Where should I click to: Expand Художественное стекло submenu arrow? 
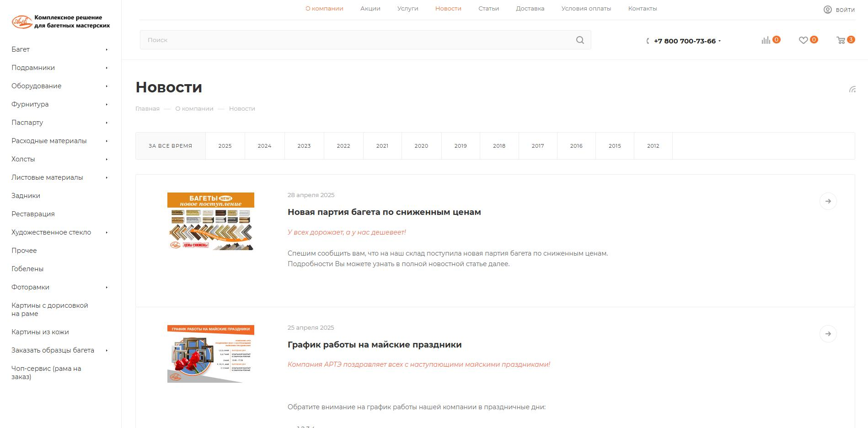(x=107, y=232)
